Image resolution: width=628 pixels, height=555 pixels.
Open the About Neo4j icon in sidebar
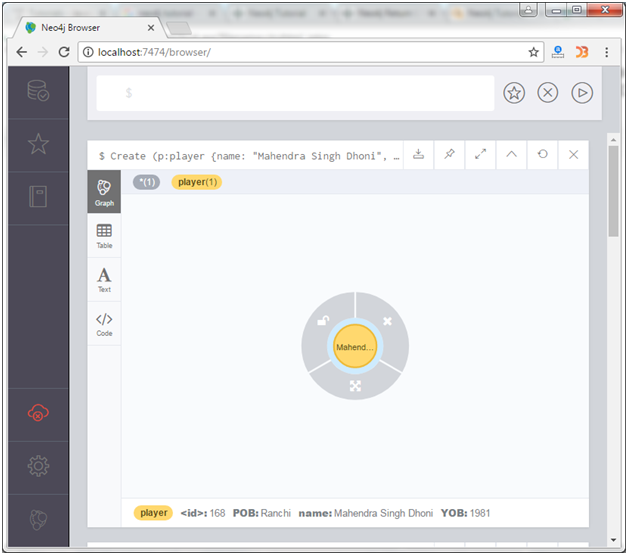pyautogui.click(x=38, y=520)
